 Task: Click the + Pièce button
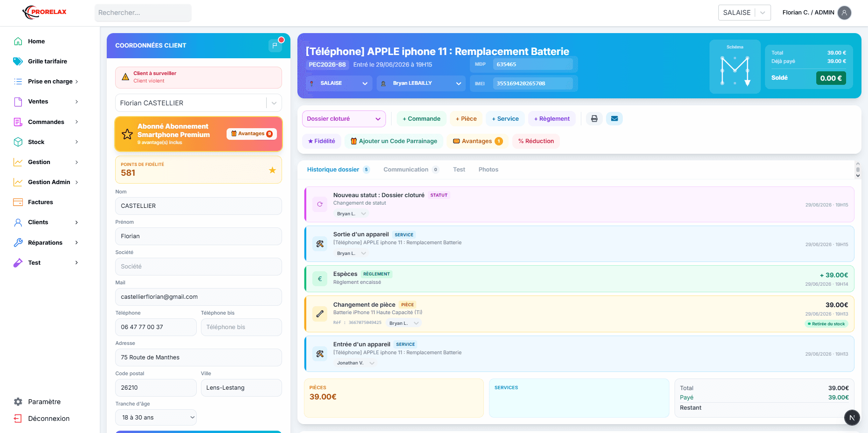pyautogui.click(x=466, y=119)
